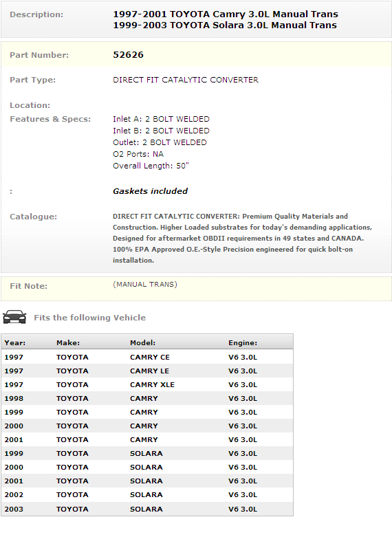Viewport: 392px width, 548px height.
Task: Click the Engine column header
Action: [x=243, y=343]
